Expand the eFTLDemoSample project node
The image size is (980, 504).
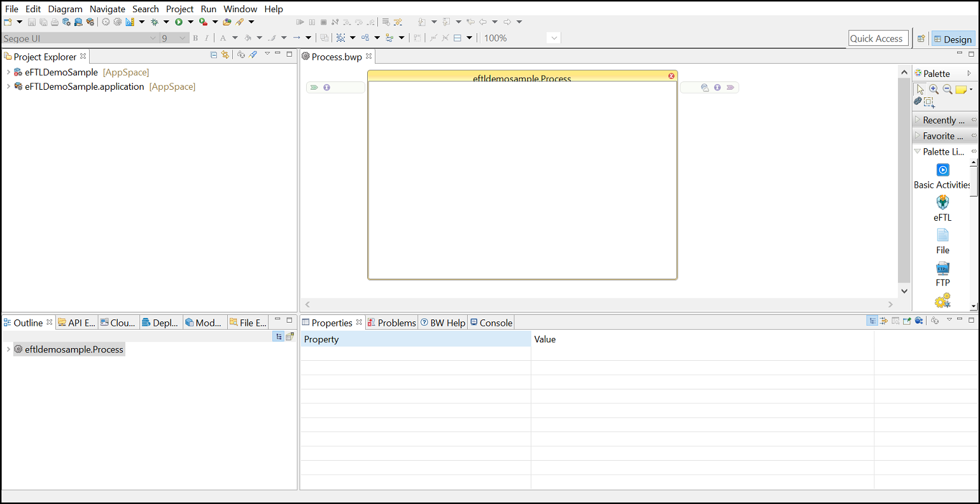[x=8, y=73]
